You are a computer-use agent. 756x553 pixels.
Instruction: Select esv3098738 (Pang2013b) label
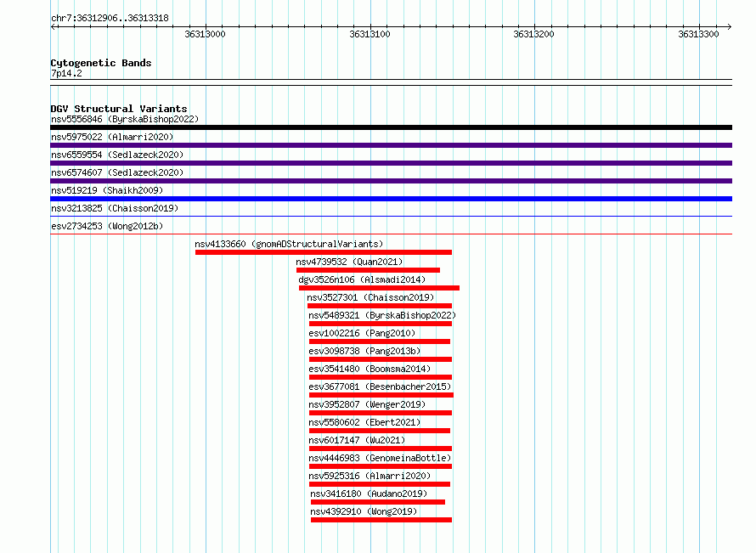pyautogui.click(x=364, y=351)
